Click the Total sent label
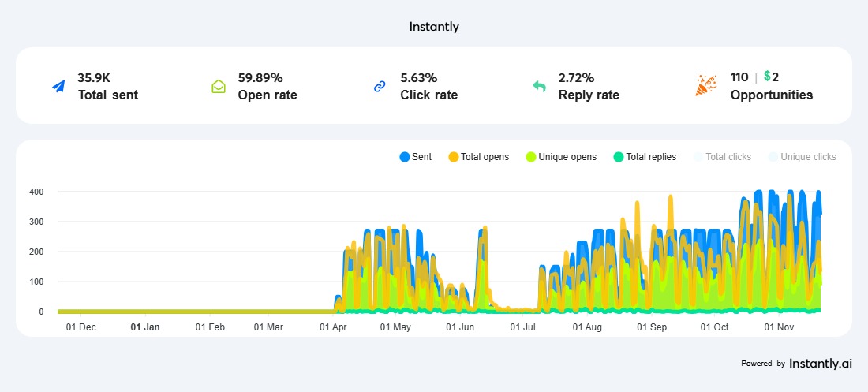This screenshot has width=868, height=392. pyautogui.click(x=108, y=95)
